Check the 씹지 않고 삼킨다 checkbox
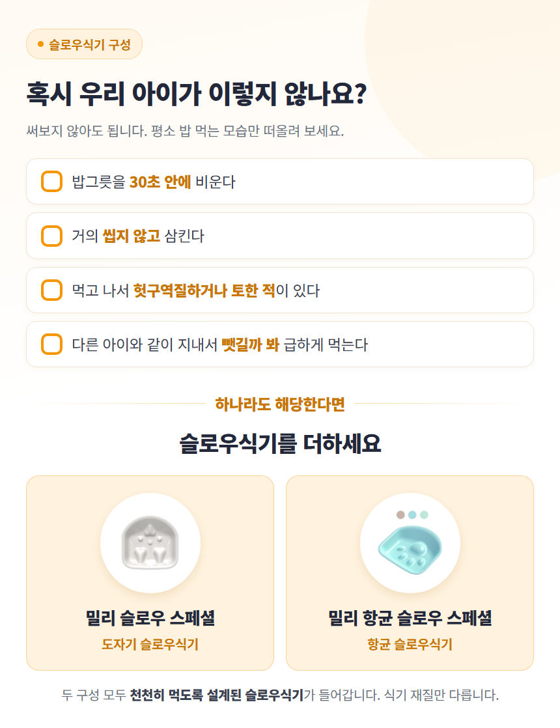The image size is (560, 728). click(51, 236)
